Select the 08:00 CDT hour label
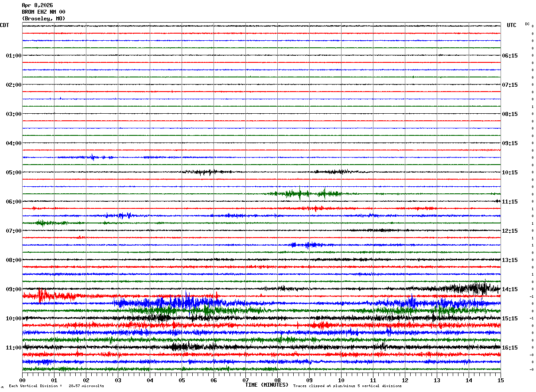The height and width of the screenshot is (392, 536). tap(14, 260)
